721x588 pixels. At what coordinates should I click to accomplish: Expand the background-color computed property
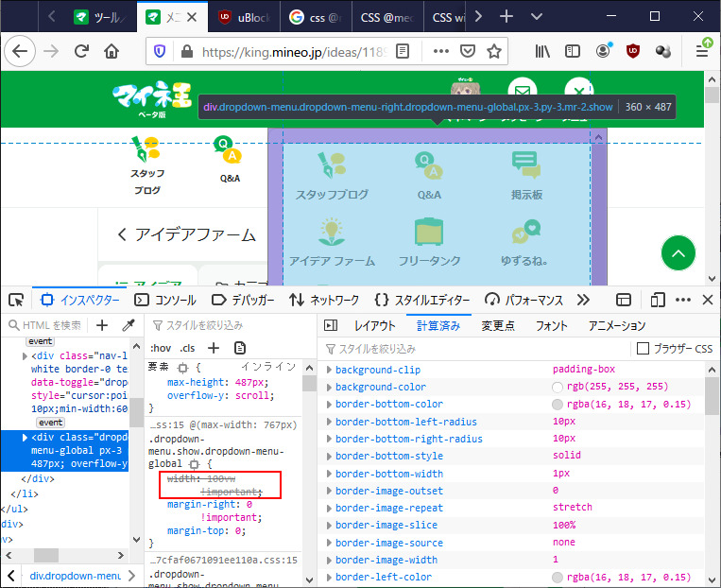click(329, 387)
